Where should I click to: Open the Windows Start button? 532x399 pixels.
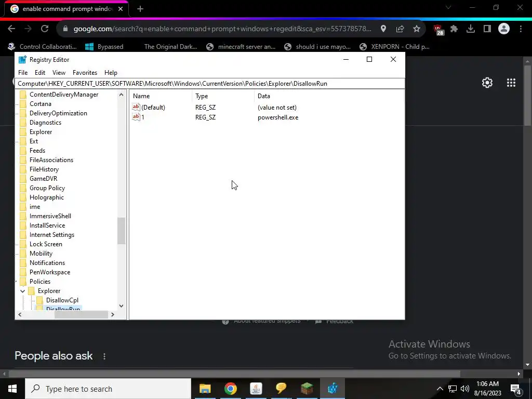12,389
